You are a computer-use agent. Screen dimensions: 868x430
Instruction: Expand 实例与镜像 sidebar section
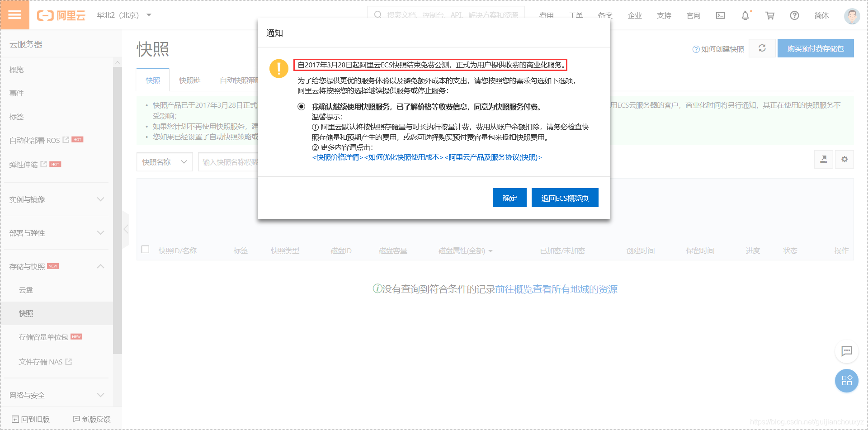57,199
